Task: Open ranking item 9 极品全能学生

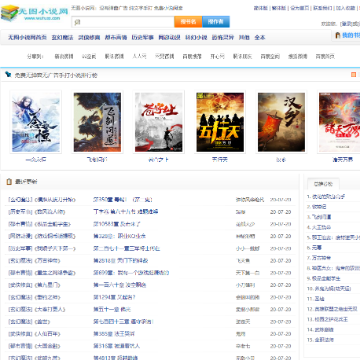Action: [326, 278]
